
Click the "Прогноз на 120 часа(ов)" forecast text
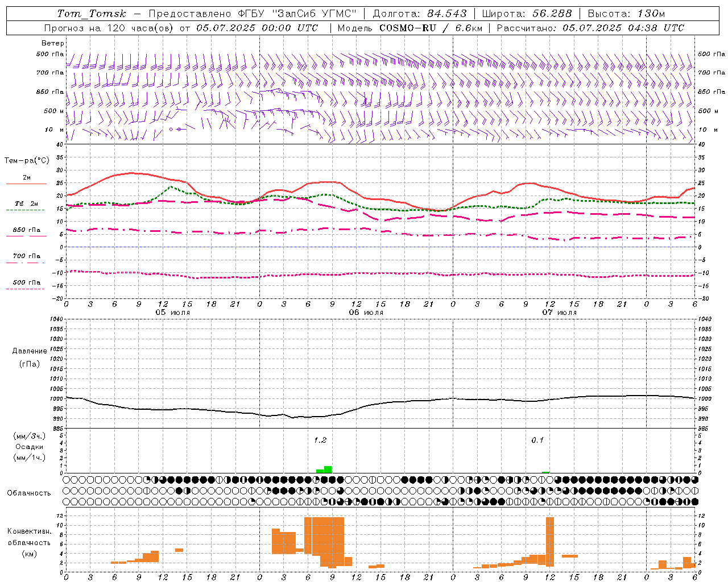tap(109, 28)
